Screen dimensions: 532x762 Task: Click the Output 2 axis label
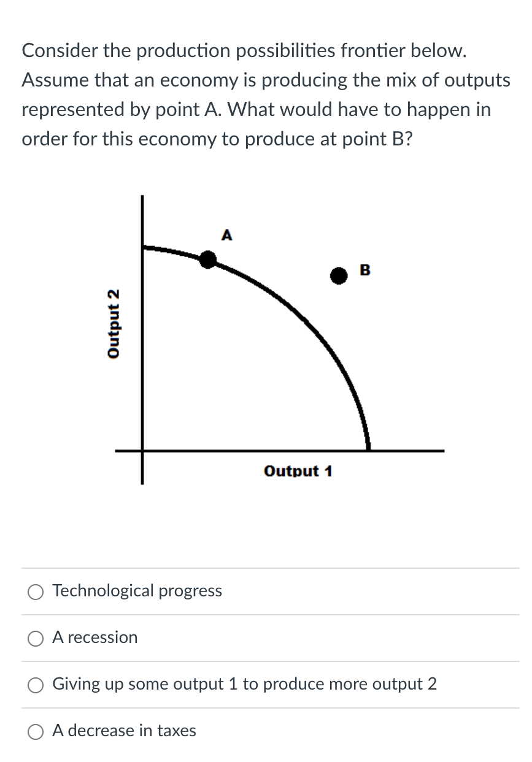pyautogui.click(x=114, y=322)
